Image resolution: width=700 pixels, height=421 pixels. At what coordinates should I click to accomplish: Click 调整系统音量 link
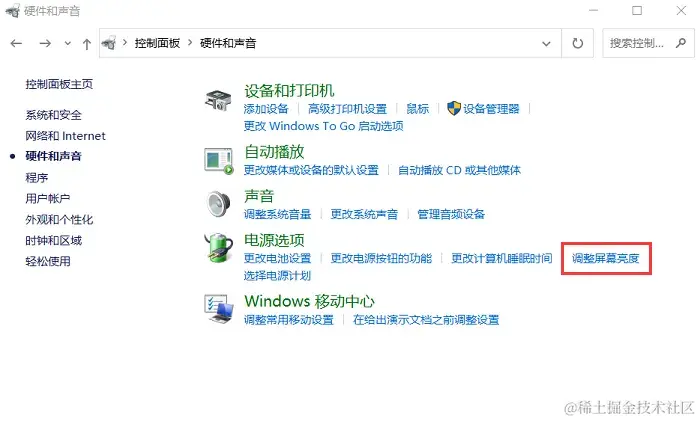click(x=277, y=214)
